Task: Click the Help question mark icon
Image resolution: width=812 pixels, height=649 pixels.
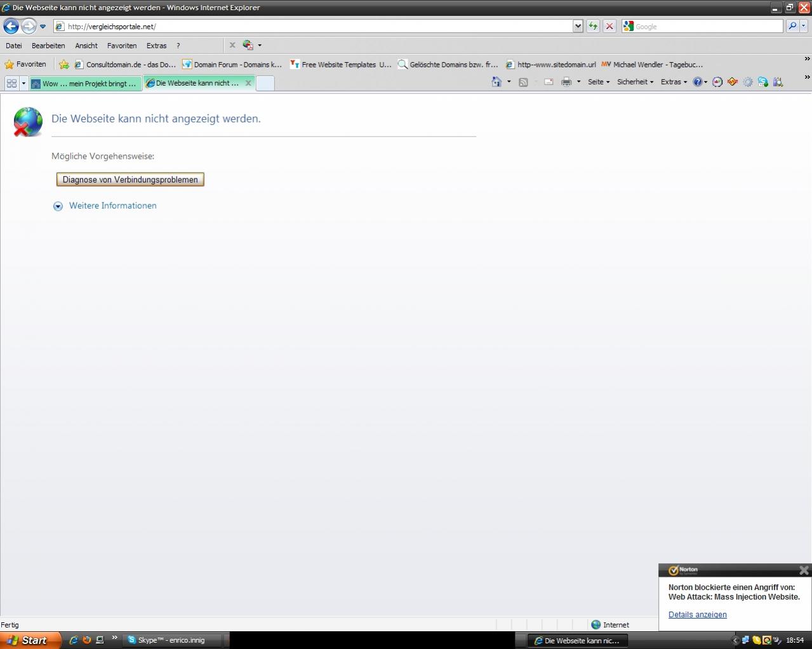Action: [x=698, y=82]
